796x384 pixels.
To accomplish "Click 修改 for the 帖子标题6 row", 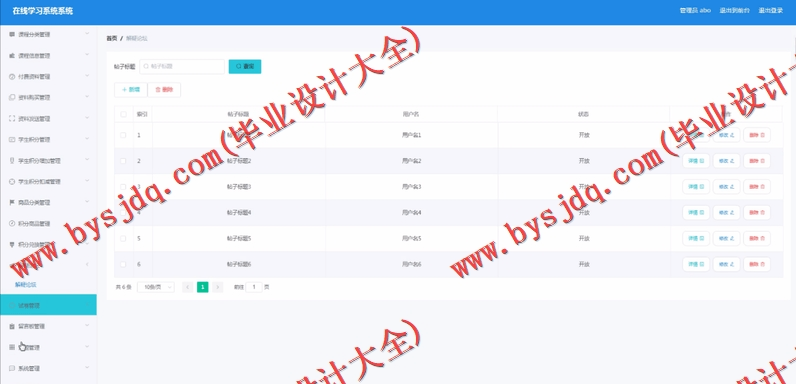I will 726,264.
